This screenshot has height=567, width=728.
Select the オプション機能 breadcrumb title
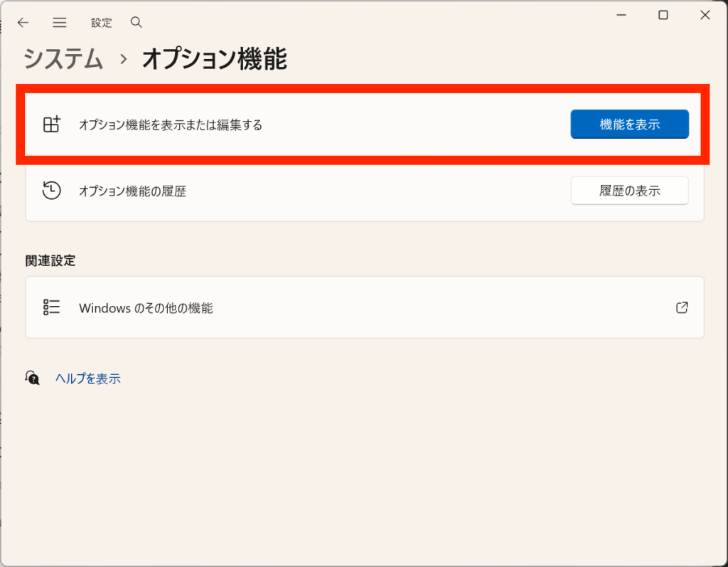[214, 60]
